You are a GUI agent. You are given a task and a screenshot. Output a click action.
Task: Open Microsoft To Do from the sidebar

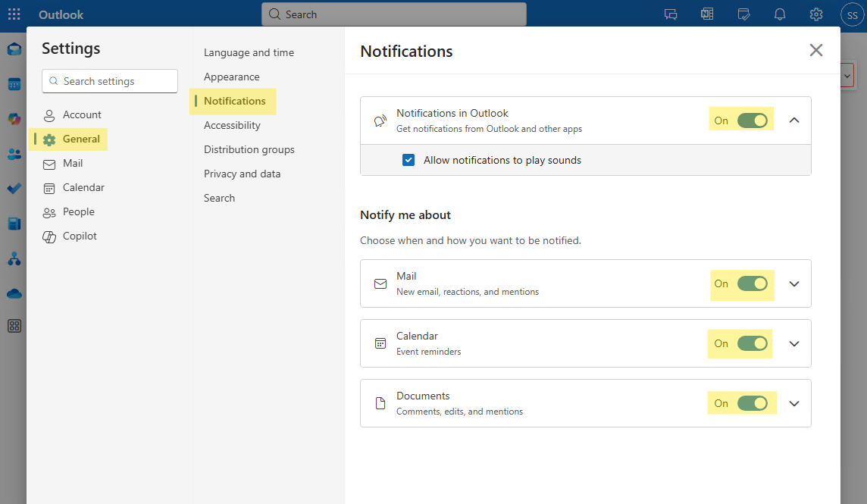(x=14, y=188)
